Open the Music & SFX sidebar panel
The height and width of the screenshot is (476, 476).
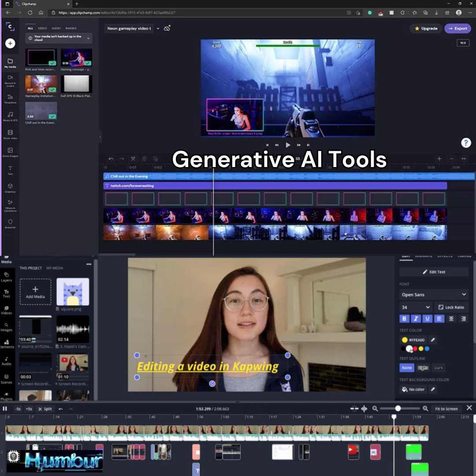10,115
